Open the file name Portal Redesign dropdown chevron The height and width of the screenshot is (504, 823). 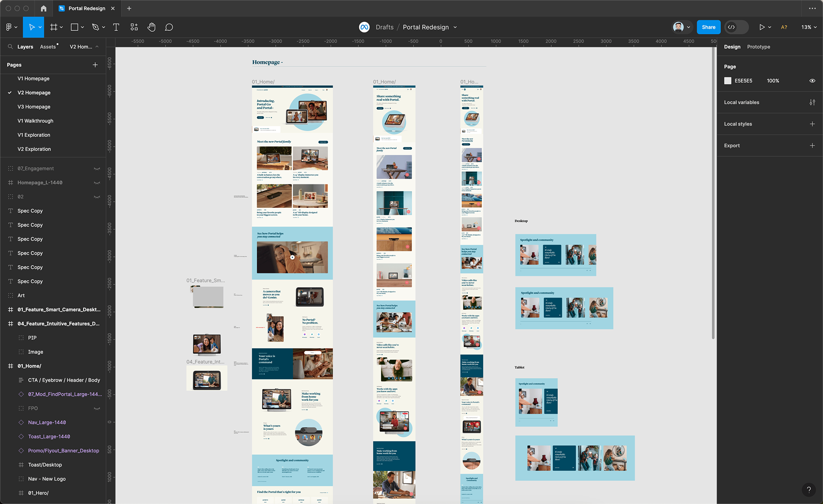(455, 27)
